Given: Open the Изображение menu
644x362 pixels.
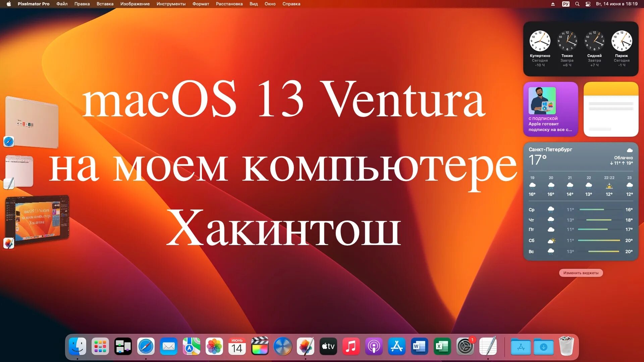Looking at the screenshot, I should click(135, 4).
